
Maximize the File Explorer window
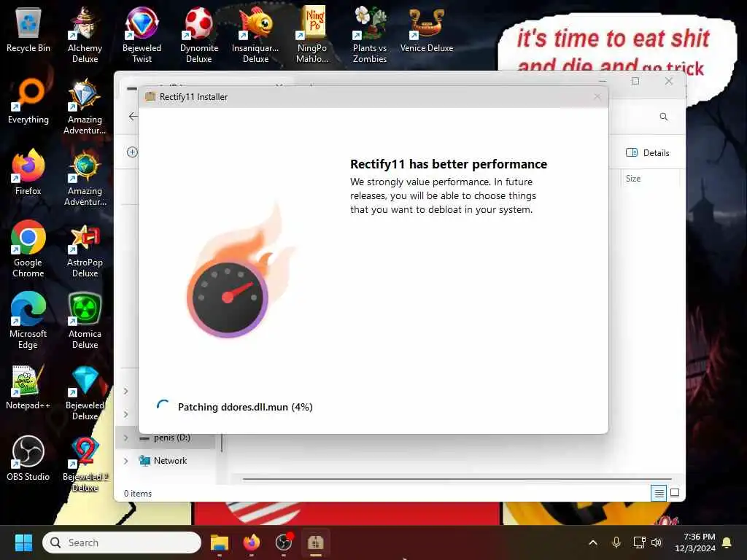click(x=635, y=81)
